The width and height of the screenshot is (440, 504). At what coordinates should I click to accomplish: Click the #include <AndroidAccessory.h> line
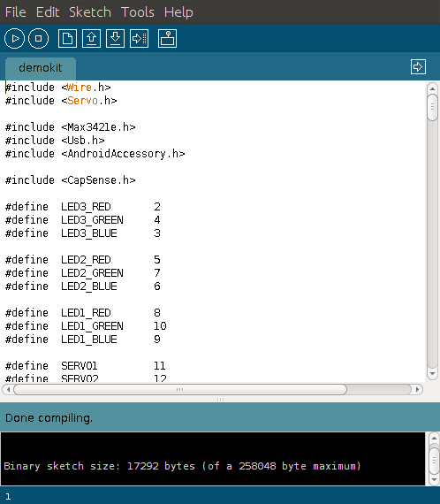pyautogui.click(x=95, y=154)
